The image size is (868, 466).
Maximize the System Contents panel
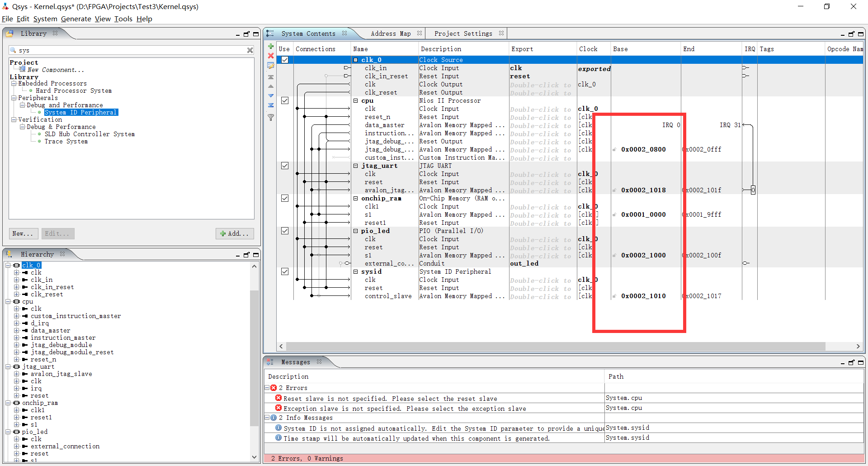click(861, 34)
